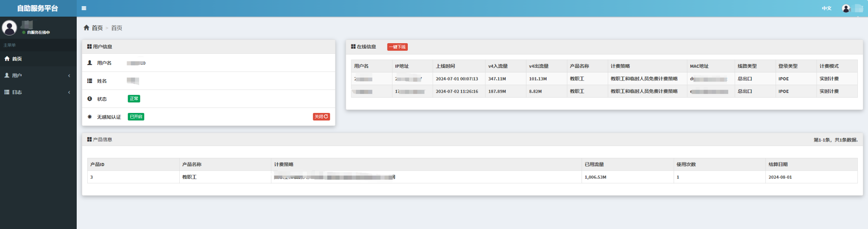
Task: Click the grid icon beside 用户信息
Action: 89,47
